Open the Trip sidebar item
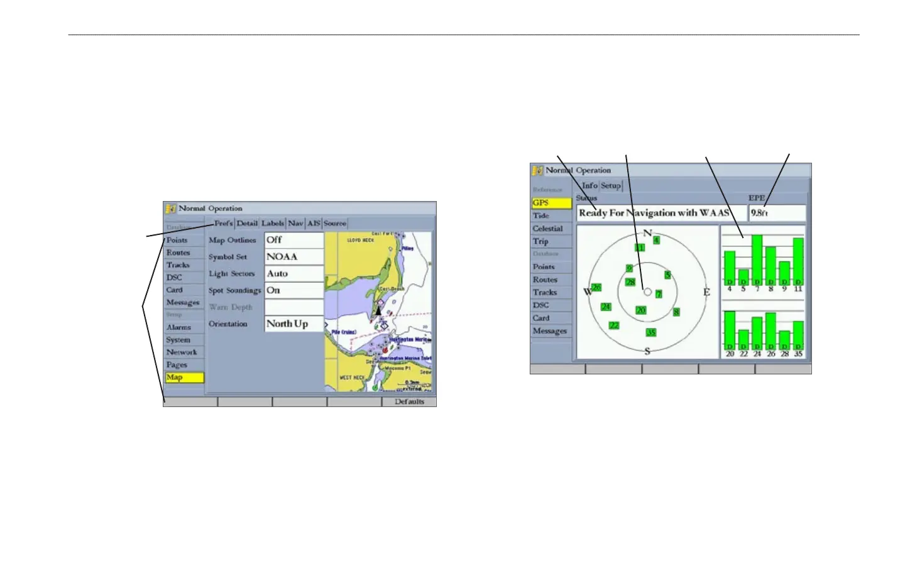Screen dimensions: 905x588 (551, 241)
